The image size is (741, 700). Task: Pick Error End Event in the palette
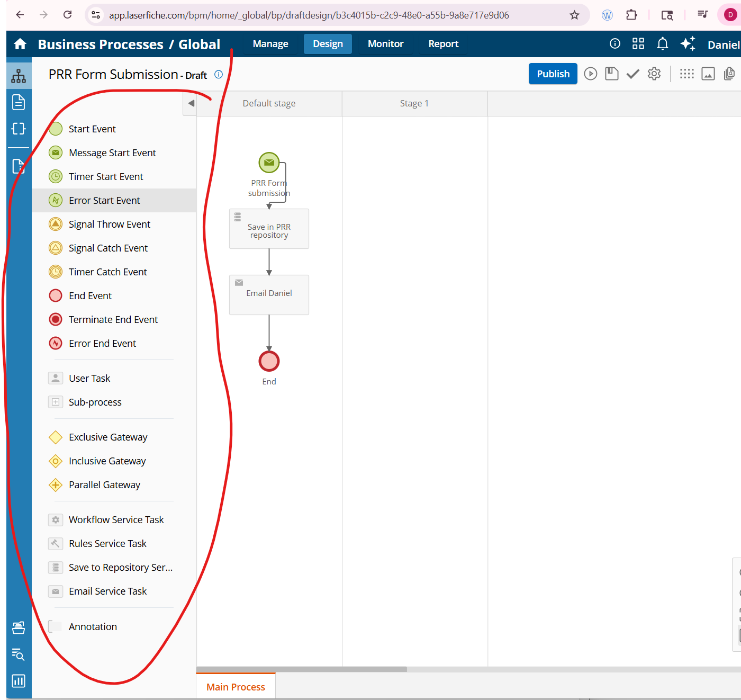point(114,343)
